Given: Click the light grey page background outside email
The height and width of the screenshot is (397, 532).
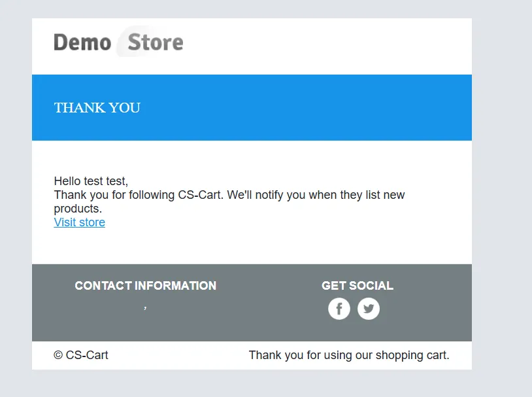Looking at the screenshot, I should [x=502, y=204].
